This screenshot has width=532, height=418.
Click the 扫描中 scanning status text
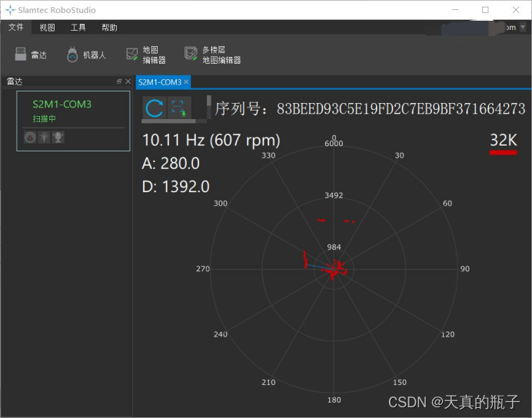[44, 118]
